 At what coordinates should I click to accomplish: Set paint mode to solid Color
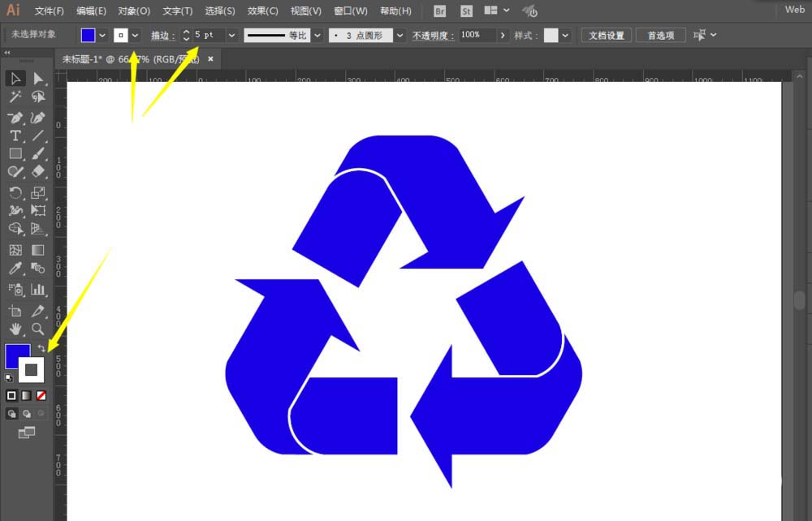coord(11,396)
